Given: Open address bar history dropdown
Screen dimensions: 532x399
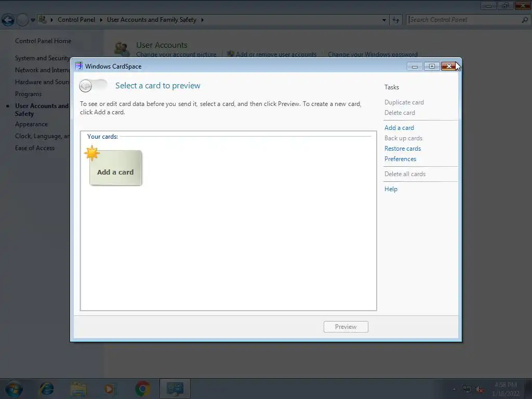Looking at the screenshot, I should (384, 20).
